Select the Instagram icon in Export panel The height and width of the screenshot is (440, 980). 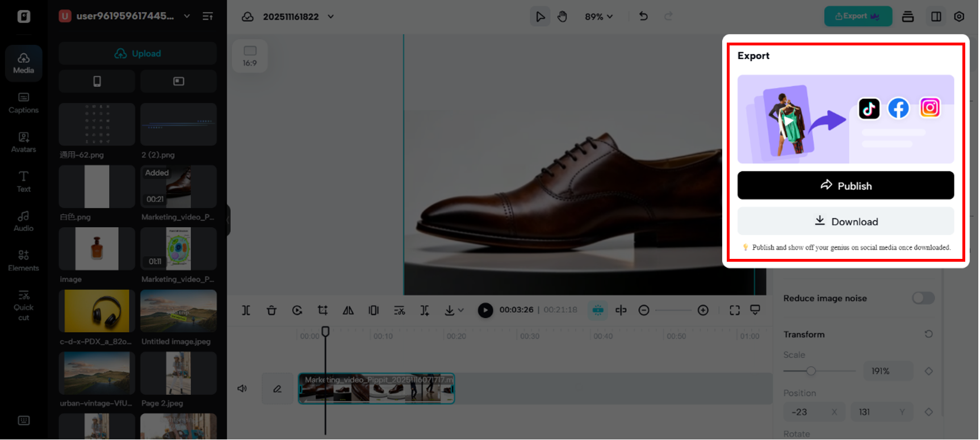pyautogui.click(x=929, y=107)
